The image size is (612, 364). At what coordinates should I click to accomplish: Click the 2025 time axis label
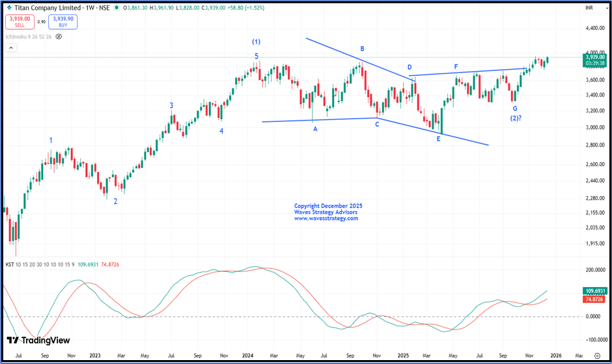tap(403, 356)
